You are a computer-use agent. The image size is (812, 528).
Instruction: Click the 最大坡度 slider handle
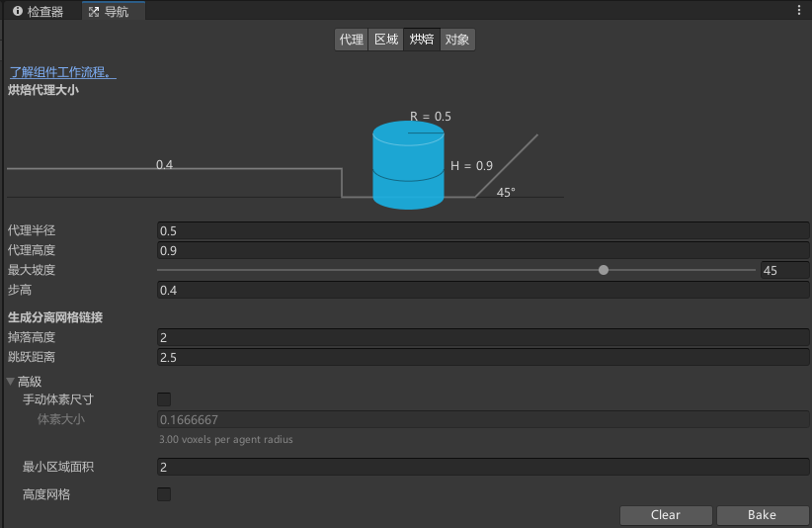coord(604,270)
